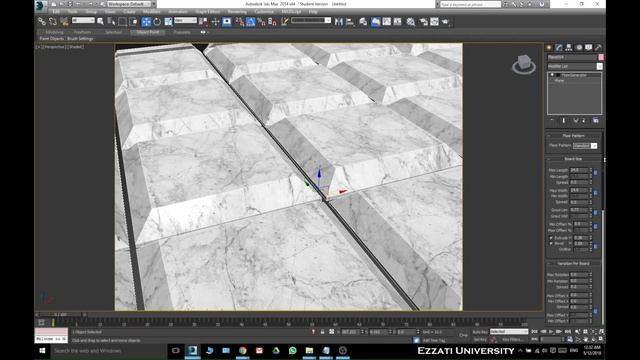Open the Customize menu
Screen dimensions: 640x360
(x=264, y=12)
